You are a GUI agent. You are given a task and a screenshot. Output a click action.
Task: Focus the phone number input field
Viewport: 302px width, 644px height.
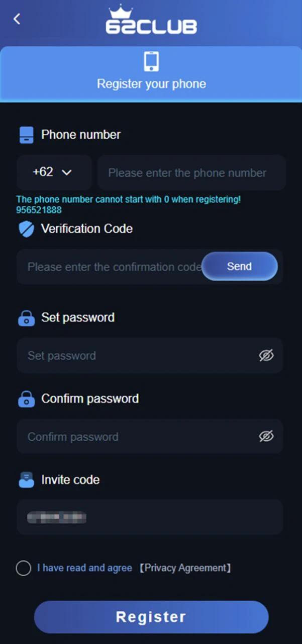tap(192, 173)
